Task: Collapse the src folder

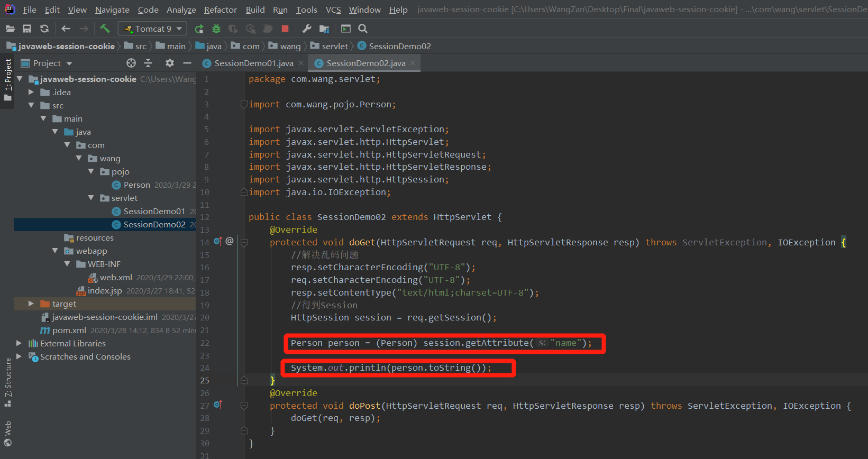Action: [31, 105]
